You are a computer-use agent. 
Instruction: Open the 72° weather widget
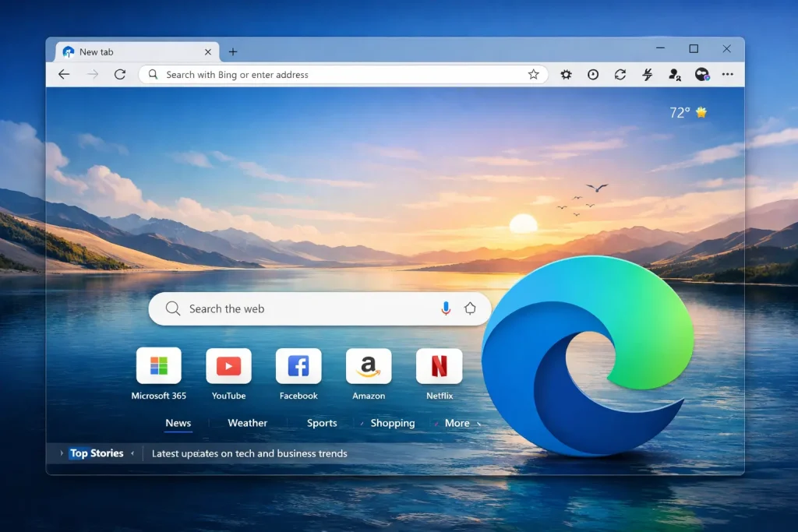point(688,112)
